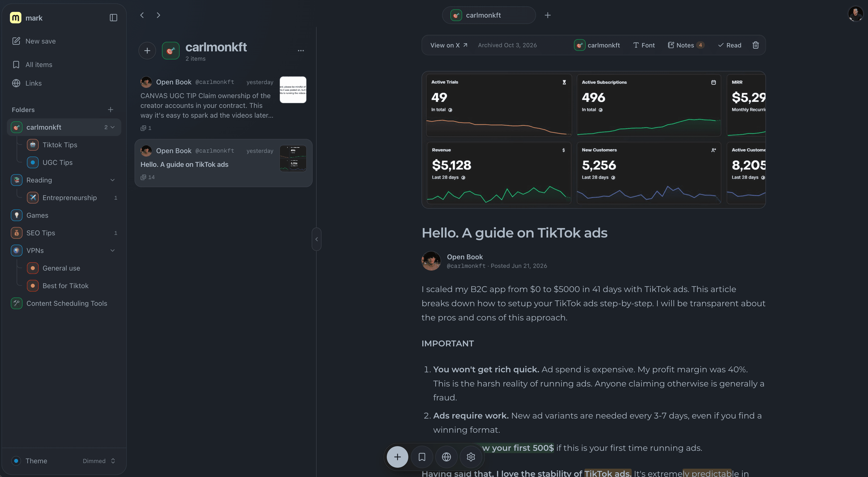
Task: Select the carlmonkft tab at top
Action: coord(489,15)
